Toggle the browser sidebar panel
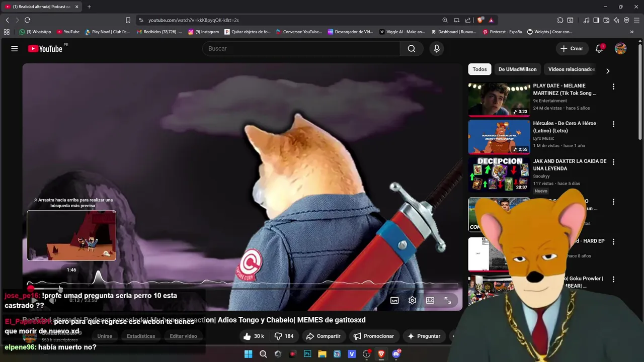This screenshot has height=362, width=644. click(596, 20)
